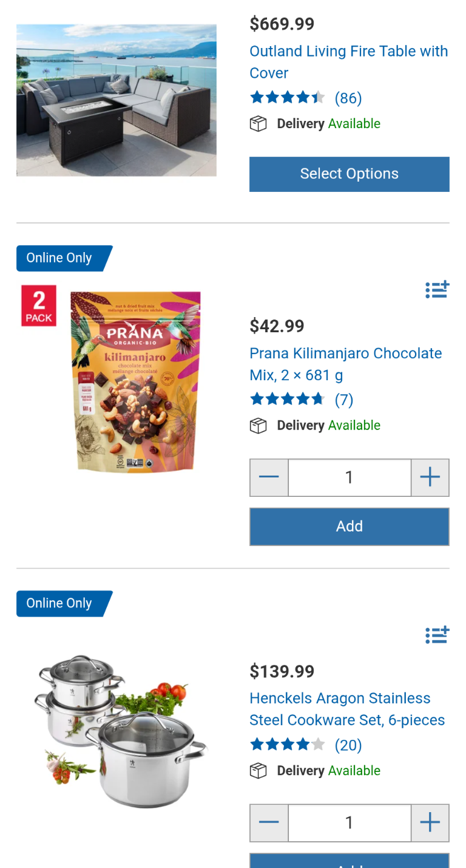466x868 pixels.
Task: Click Select Options for Outland Fire Table
Action: coord(349,174)
